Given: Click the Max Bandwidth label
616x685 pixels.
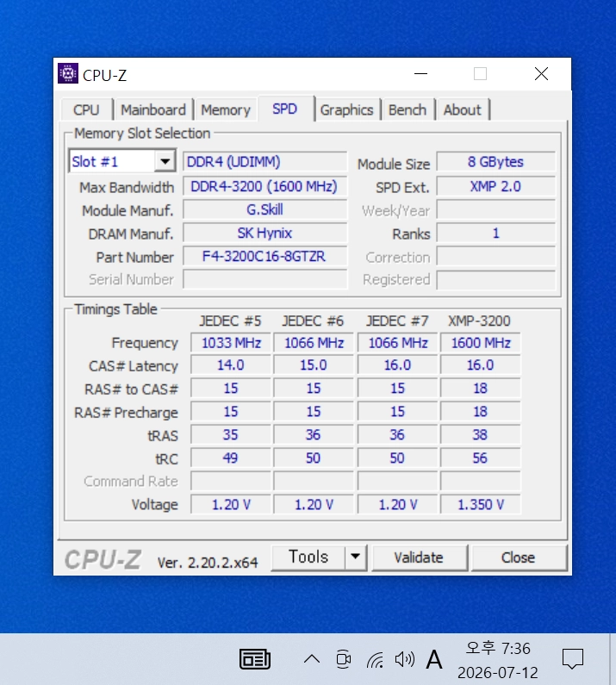Looking at the screenshot, I should [127, 188].
